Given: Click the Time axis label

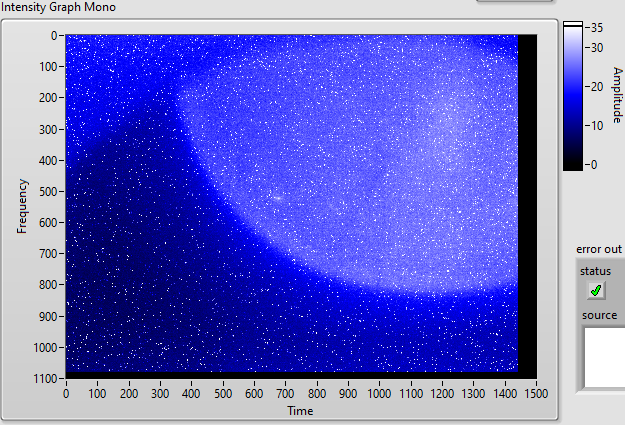Looking at the screenshot, I should click(300, 411).
